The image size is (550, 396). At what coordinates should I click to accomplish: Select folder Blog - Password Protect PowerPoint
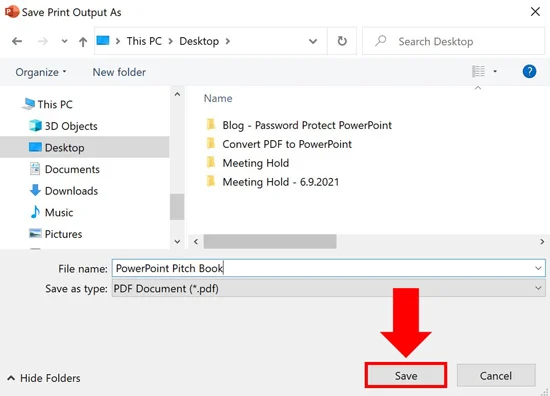pos(307,125)
